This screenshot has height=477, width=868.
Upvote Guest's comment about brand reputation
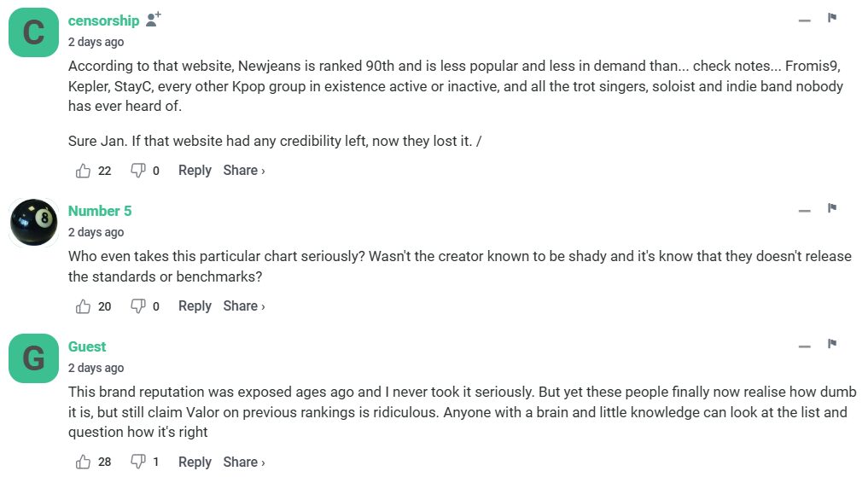pyautogui.click(x=84, y=462)
